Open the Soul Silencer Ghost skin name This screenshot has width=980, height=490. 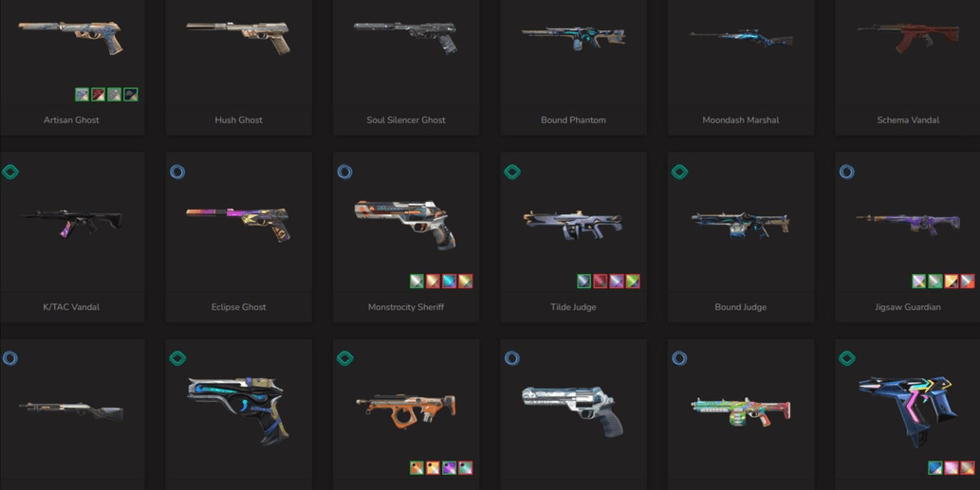coord(406,119)
